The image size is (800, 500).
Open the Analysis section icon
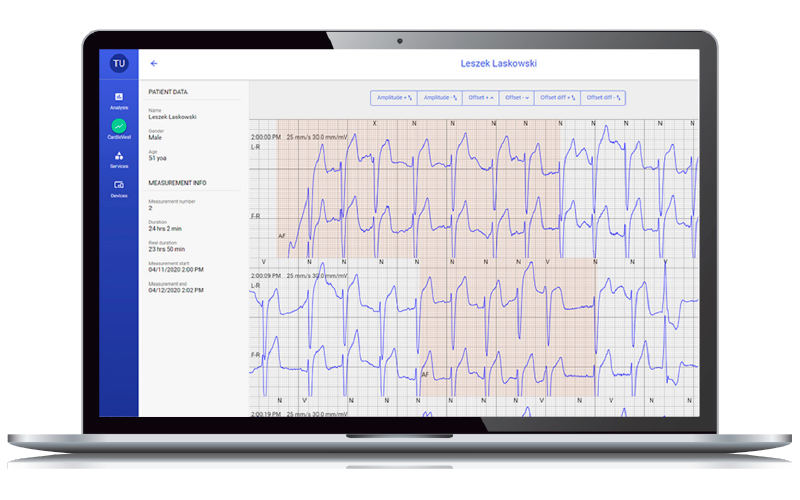point(119,99)
